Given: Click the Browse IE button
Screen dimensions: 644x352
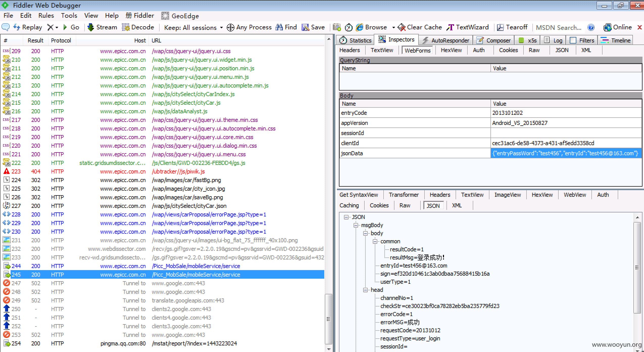Looking at the screenshot, I should 371,27.
